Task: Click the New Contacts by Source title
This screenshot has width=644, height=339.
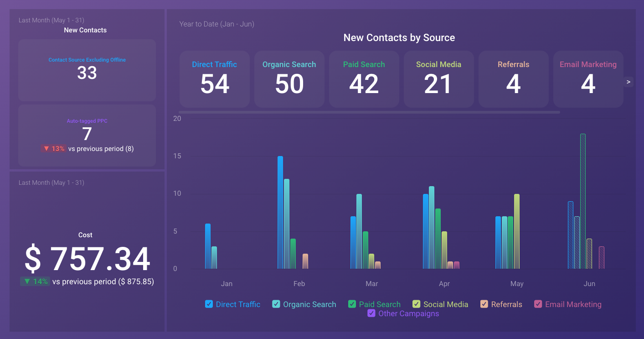Action: 399,38
